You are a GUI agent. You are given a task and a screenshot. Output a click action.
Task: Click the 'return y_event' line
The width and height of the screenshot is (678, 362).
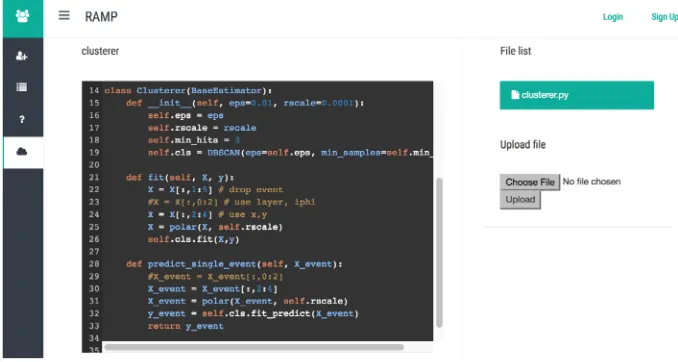click(185, 326)
